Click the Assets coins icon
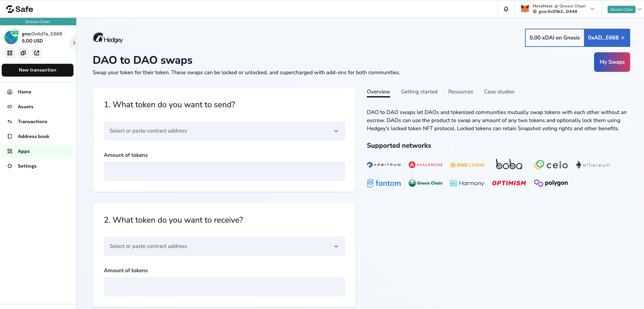 click(x=10, y=107)
